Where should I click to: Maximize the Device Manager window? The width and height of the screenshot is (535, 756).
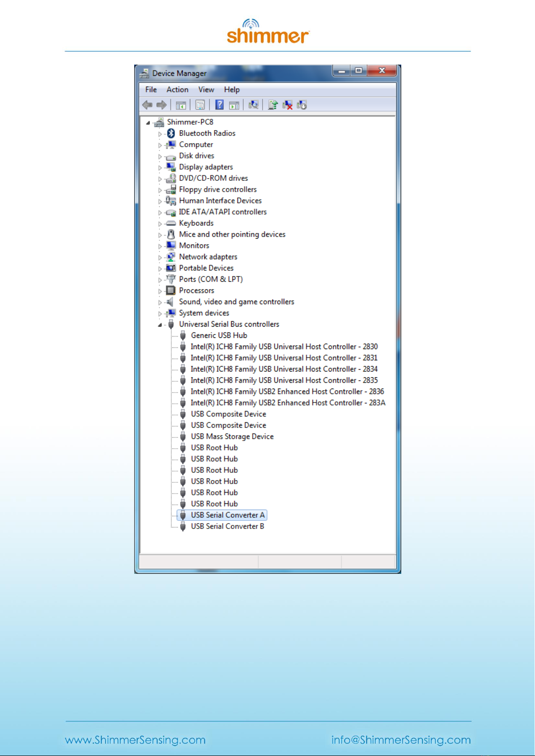click(x=359, y=70)
